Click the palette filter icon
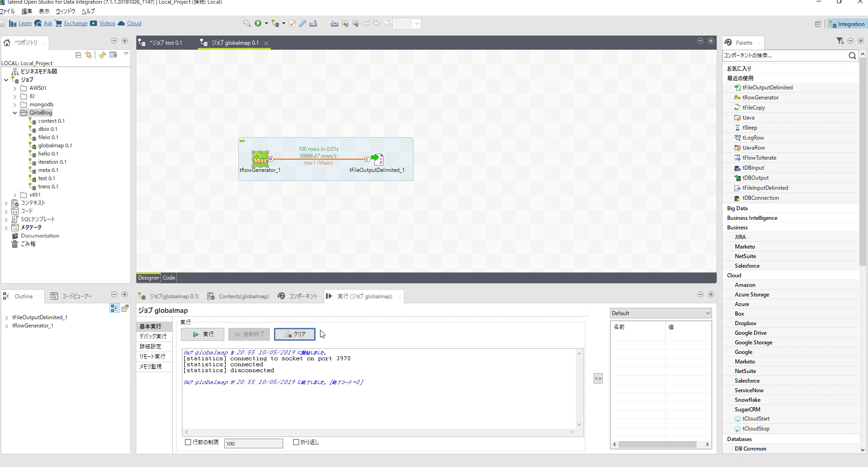The width and height of the screenshot is (868, 467). click(840, 41)
